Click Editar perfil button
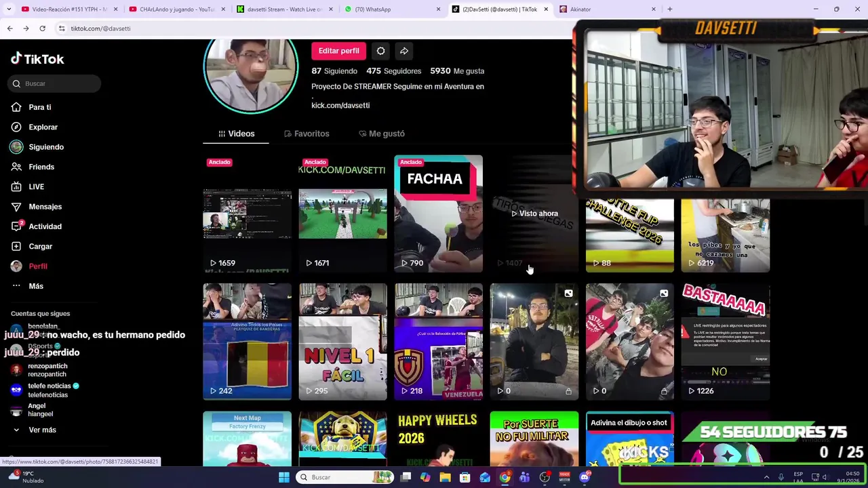The height and width of the screenshot is (488, 868). click(338, 51)
